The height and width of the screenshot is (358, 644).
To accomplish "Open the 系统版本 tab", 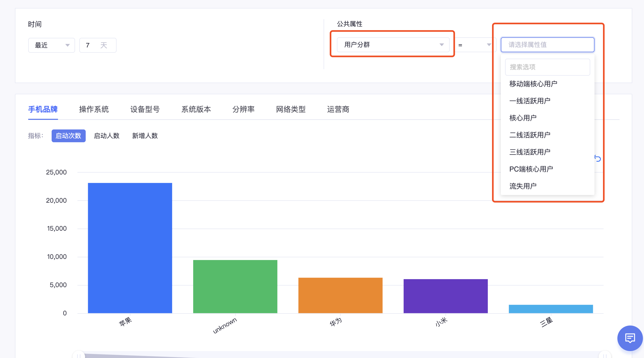I will coord(196,109).
